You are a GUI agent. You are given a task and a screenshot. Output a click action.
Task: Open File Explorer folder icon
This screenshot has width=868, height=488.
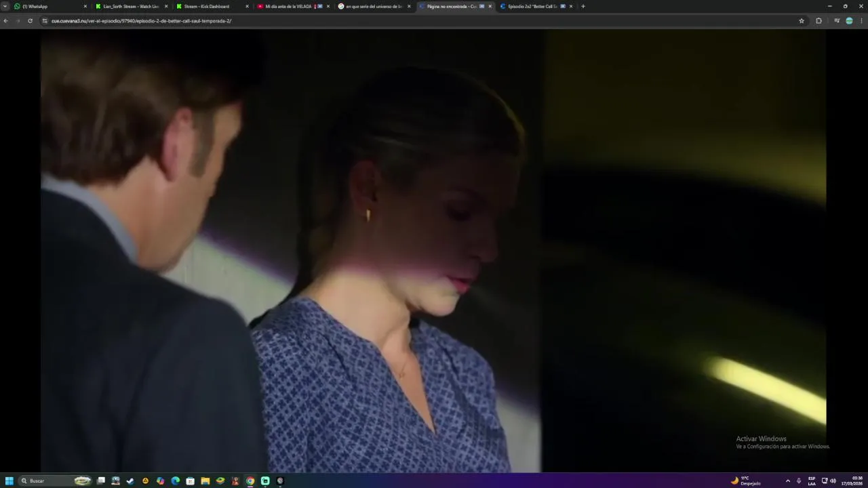[x=205, y=481]
